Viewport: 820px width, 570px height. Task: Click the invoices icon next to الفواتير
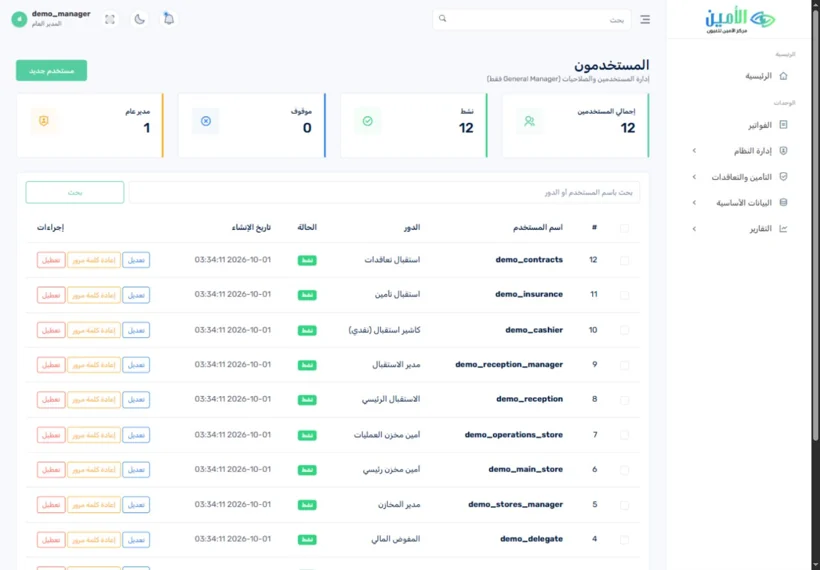[x=783, y=125]
